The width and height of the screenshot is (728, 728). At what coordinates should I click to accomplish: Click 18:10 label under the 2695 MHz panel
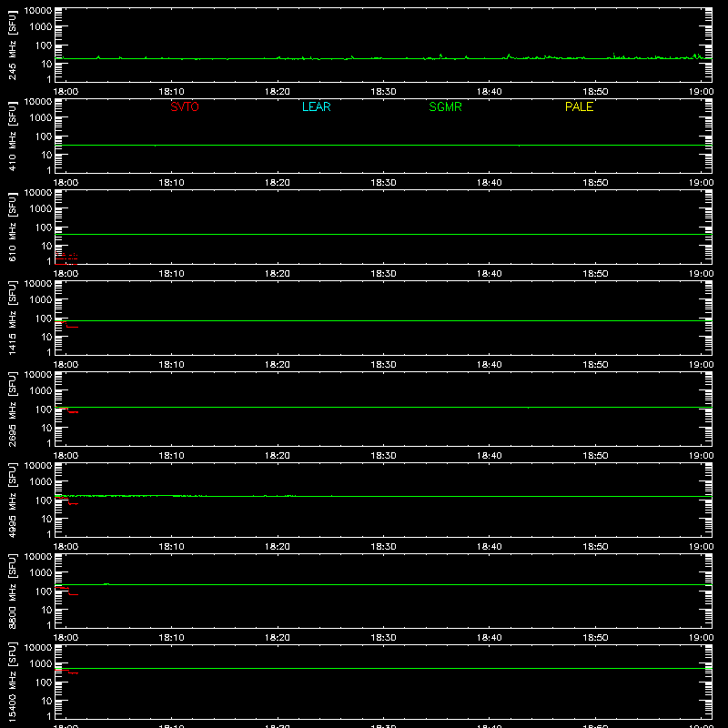pyautogui.click(x=171, y=456)
